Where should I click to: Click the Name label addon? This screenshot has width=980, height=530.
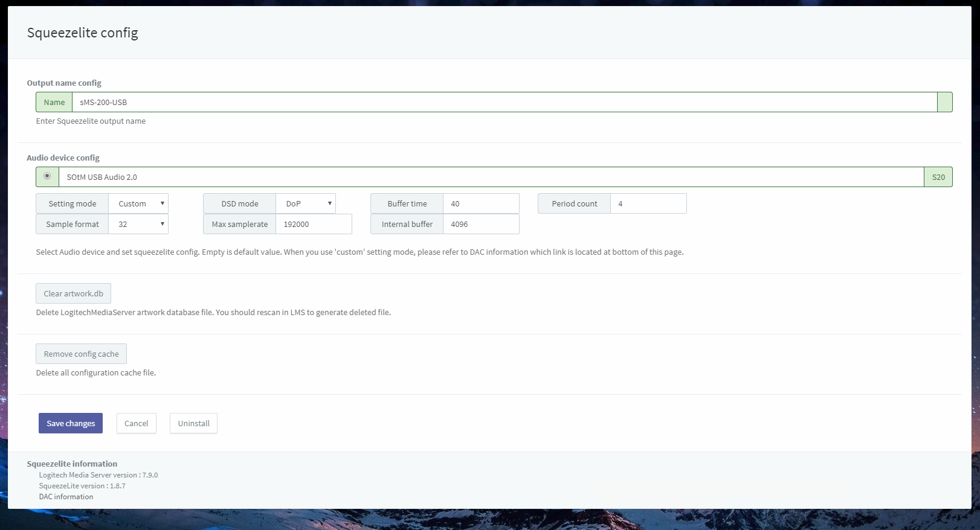pos(54,103)
